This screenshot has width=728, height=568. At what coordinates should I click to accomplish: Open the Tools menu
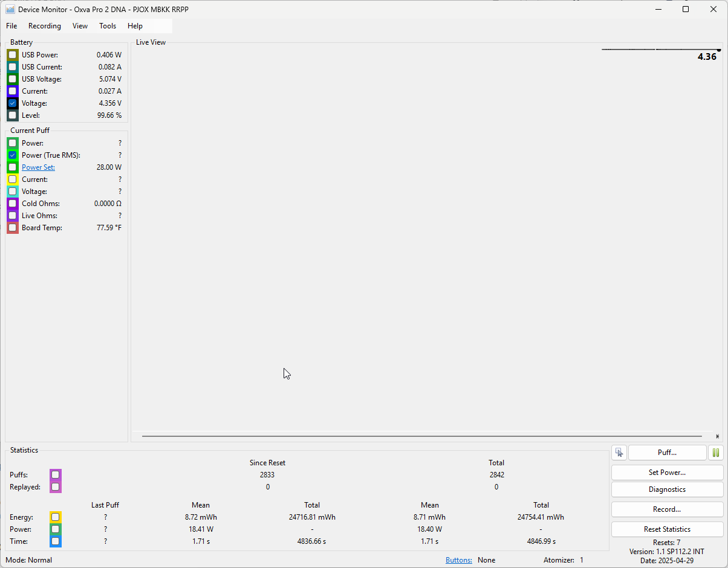[108, 26]
